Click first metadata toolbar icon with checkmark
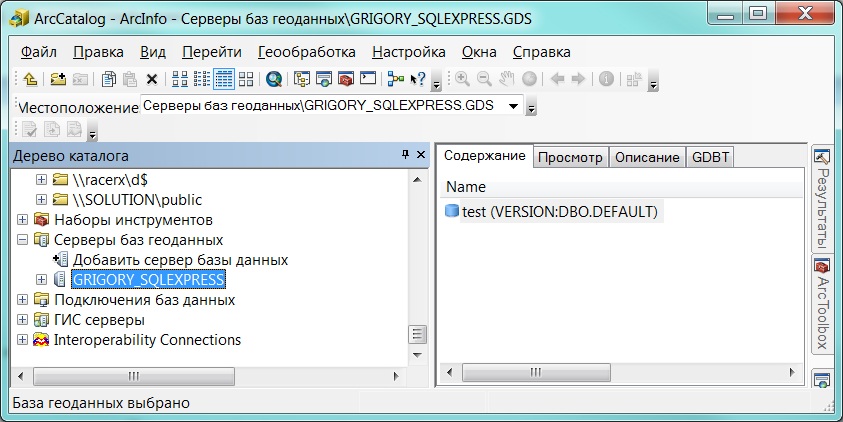 pyautogui.click(x=29, y=130)
